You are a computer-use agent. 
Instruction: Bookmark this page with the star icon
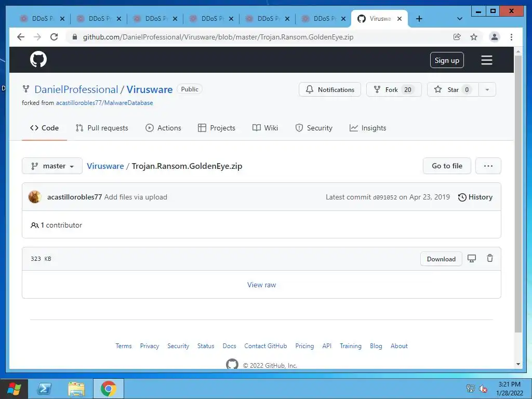click(x=474, y=37)
